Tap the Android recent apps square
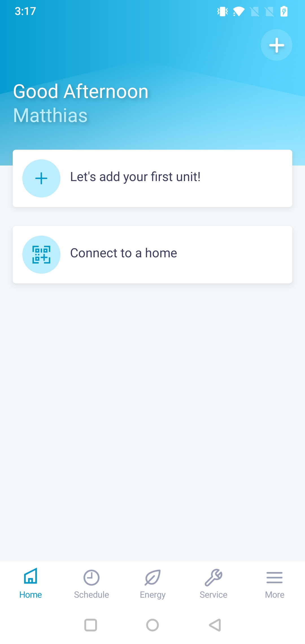This screenshot has height=644, width=305. tap(91, 625)
